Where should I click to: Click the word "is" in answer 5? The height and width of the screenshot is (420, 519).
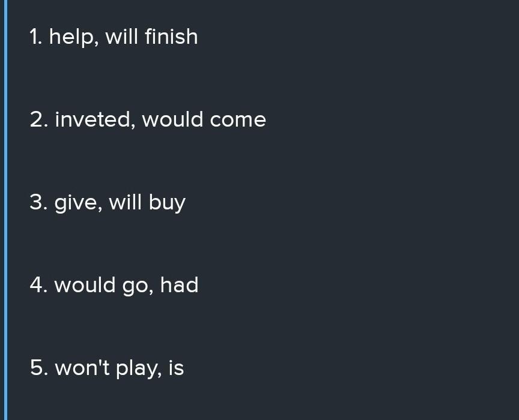click(x=176, y=367)
